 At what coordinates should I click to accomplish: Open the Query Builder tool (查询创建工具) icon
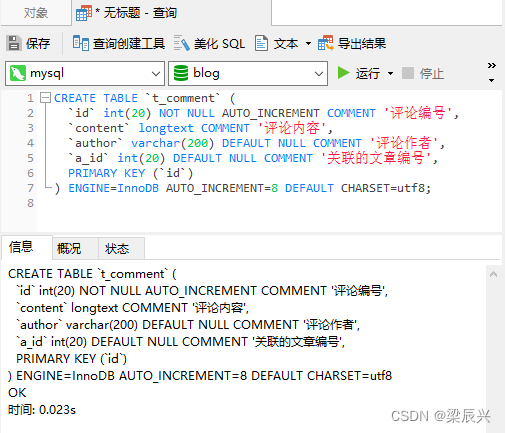(x=80, y=43)
